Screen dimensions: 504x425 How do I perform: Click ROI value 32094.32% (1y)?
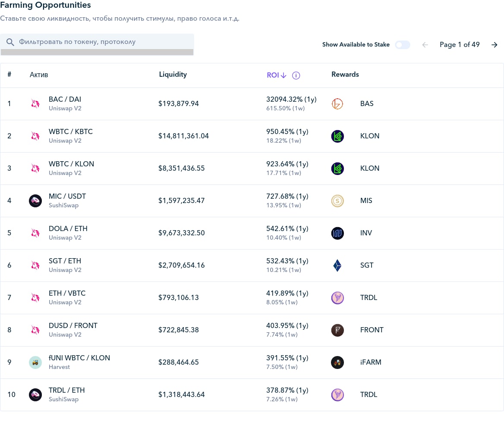pos(291,100)
